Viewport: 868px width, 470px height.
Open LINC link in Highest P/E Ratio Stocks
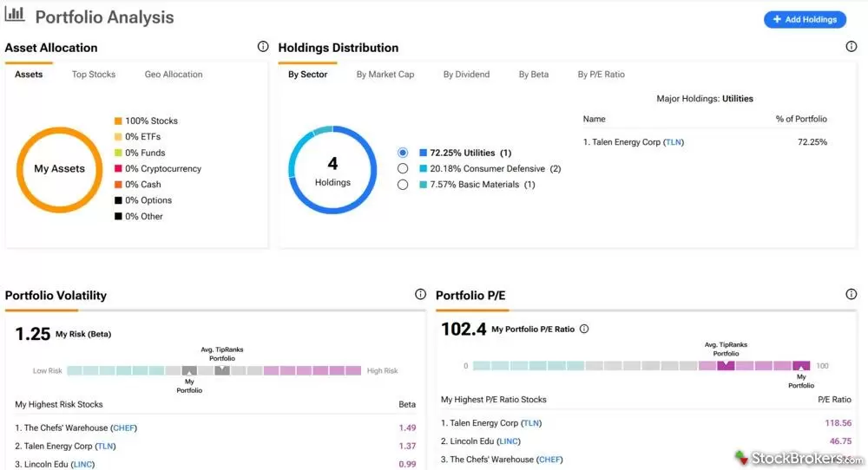pyautogui.click(x=508, y=441)
